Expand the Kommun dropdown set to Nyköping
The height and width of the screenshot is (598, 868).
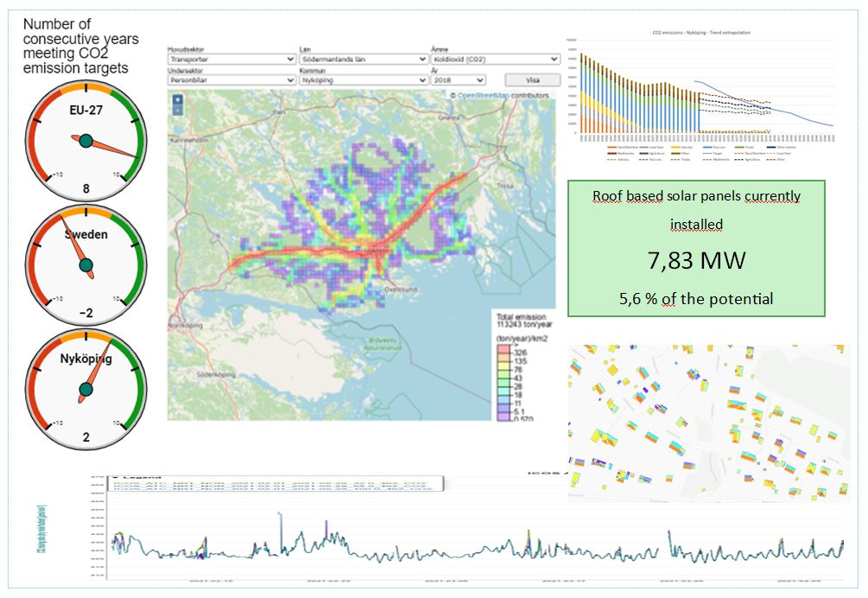coord(362,80)
